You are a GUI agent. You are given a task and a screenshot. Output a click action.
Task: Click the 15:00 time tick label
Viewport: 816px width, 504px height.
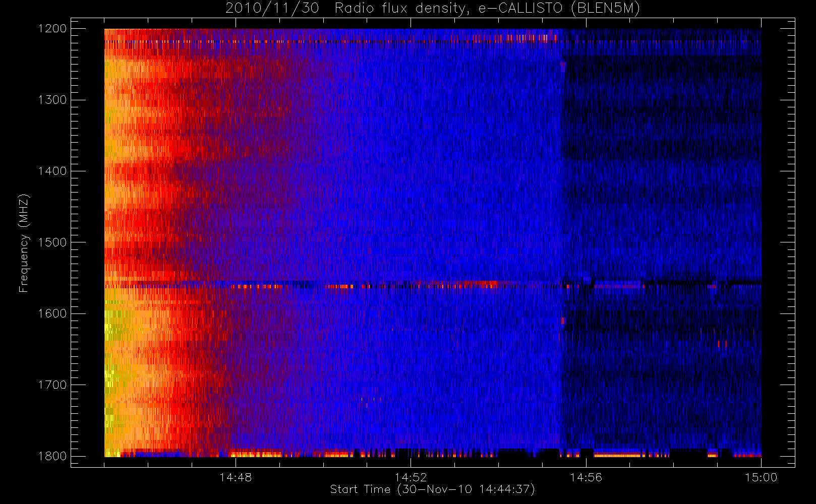click(x=761, y=477)
